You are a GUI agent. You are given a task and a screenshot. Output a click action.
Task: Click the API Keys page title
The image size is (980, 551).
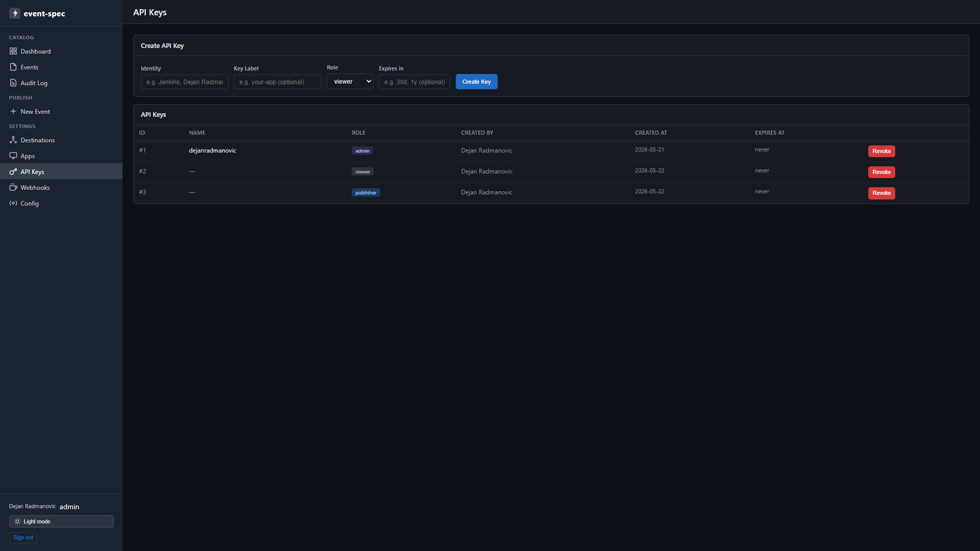tap(150, 12)
